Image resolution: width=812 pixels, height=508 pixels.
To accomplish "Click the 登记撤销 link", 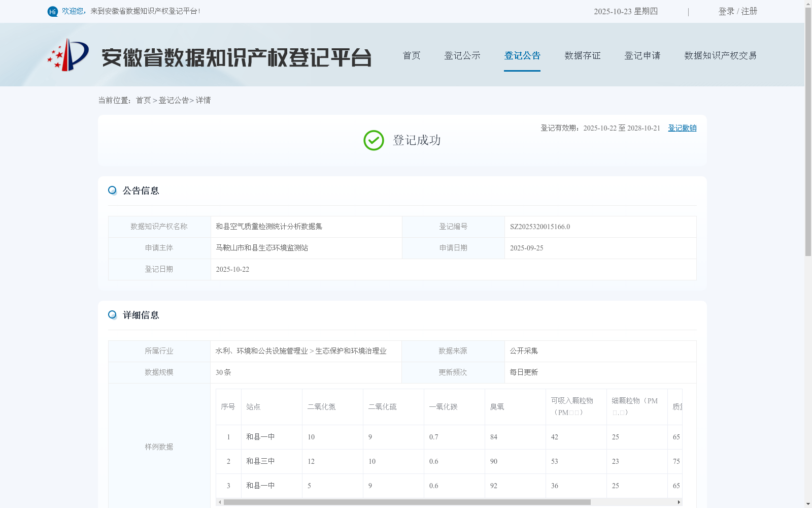I will click(682, 128).
